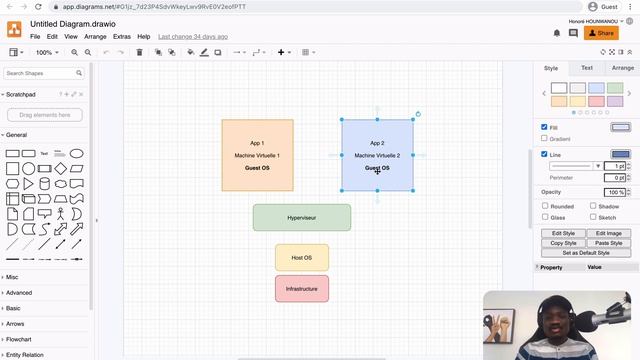Expand the Advanced shapes section
Image resolution: width=640 pixels, height=360 pixels.
click(19, 293)
